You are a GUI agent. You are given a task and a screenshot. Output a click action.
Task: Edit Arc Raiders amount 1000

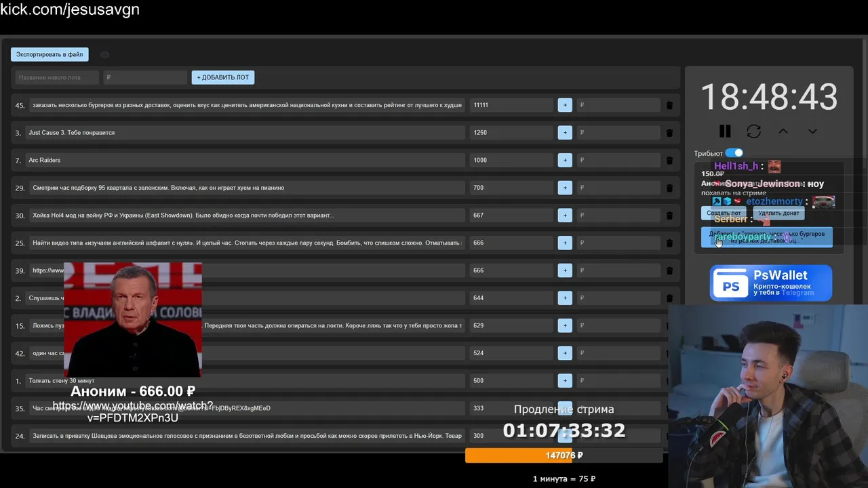[511, 160]
